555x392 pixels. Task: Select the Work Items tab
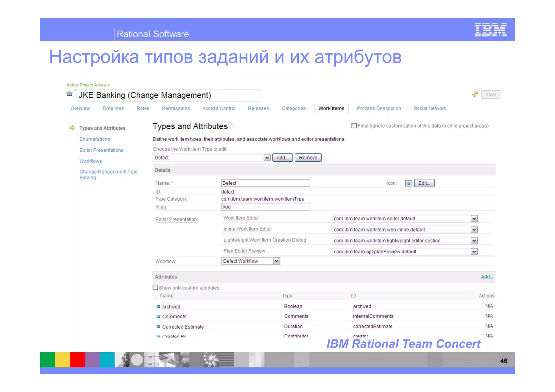point(331,108)
